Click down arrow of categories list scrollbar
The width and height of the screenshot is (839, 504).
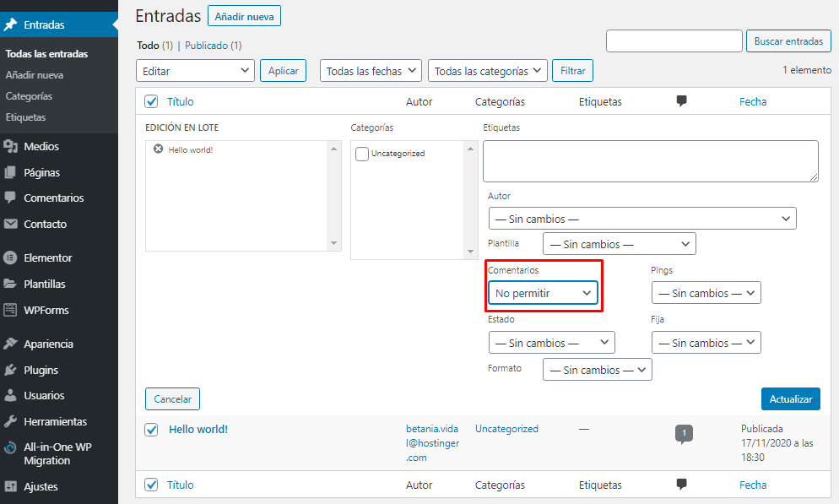coord(471,252)
